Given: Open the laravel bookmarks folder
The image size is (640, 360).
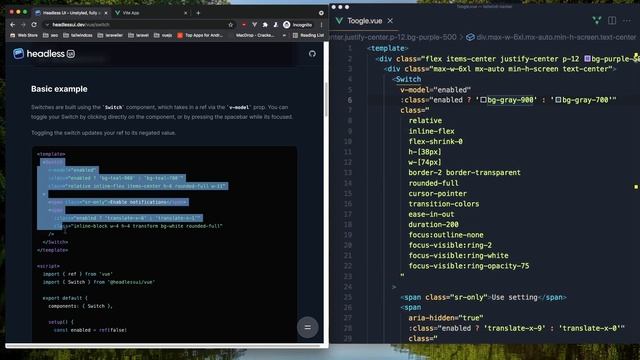Looking at the screenshot, I should pyautogui.click(x=139, y=36).
